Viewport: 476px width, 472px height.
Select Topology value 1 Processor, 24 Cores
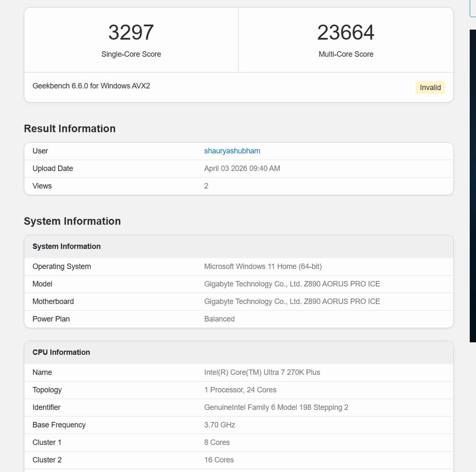(240, 390)
